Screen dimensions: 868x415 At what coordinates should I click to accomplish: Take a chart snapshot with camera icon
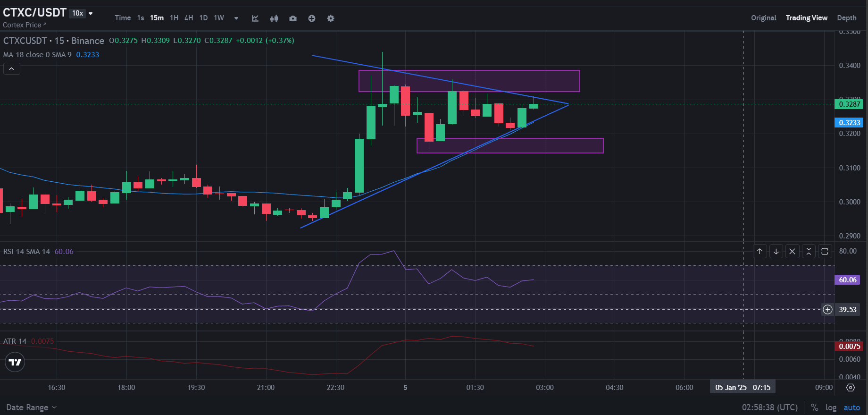click(x=293, y=18)
